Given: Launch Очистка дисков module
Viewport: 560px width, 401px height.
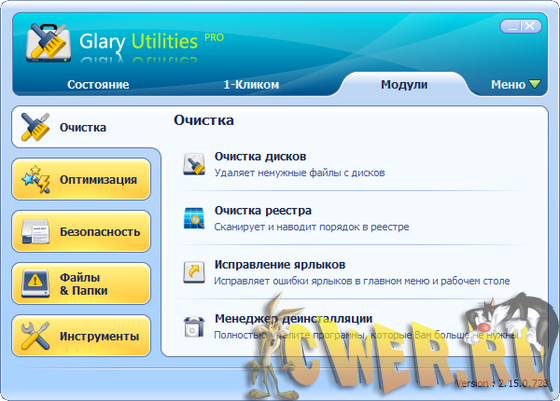Looking at the screenshot, I should click(260, 156).
